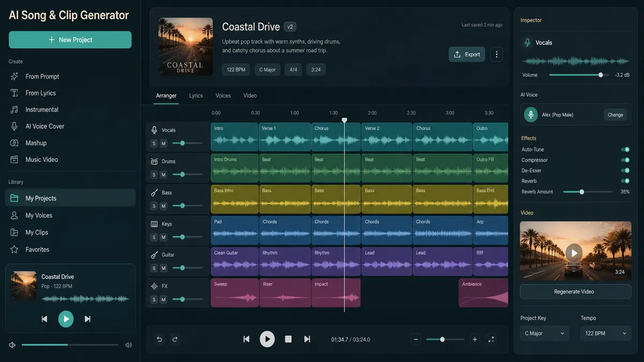
Task: Go to My Clips library
Action: (70, 233)
